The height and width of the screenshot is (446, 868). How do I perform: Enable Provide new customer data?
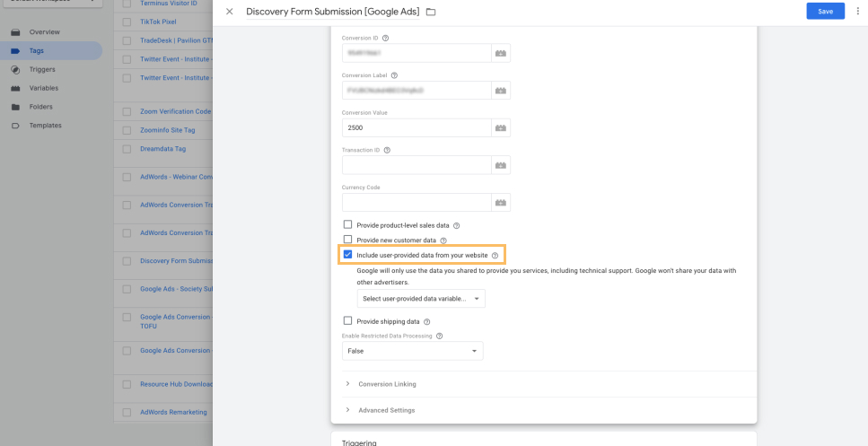347,240
